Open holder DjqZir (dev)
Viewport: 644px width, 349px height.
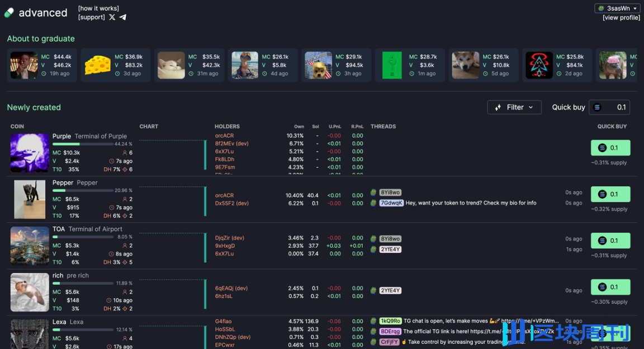[230, 238]
